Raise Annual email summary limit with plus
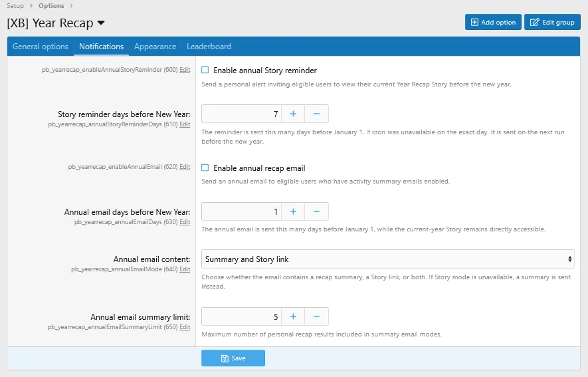Viewport: 588px width, 377px height. tap(293, 316)
